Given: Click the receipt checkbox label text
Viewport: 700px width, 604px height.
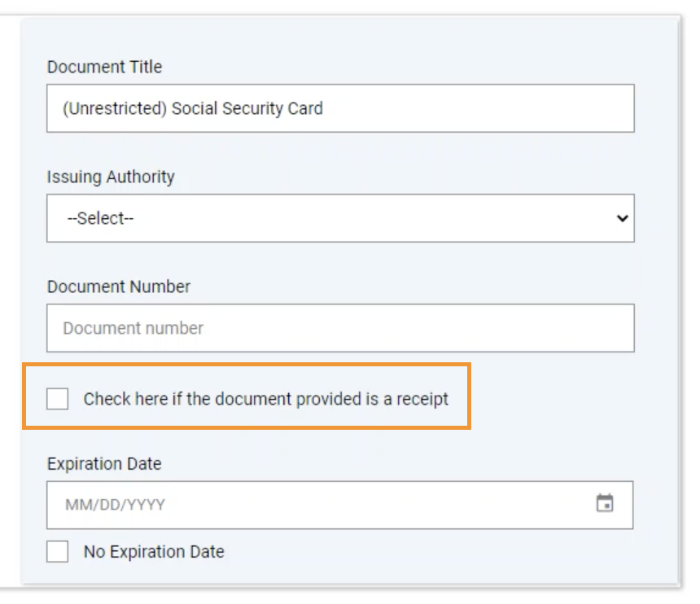Looking at the screenshot, I should [x=265, y=399].
